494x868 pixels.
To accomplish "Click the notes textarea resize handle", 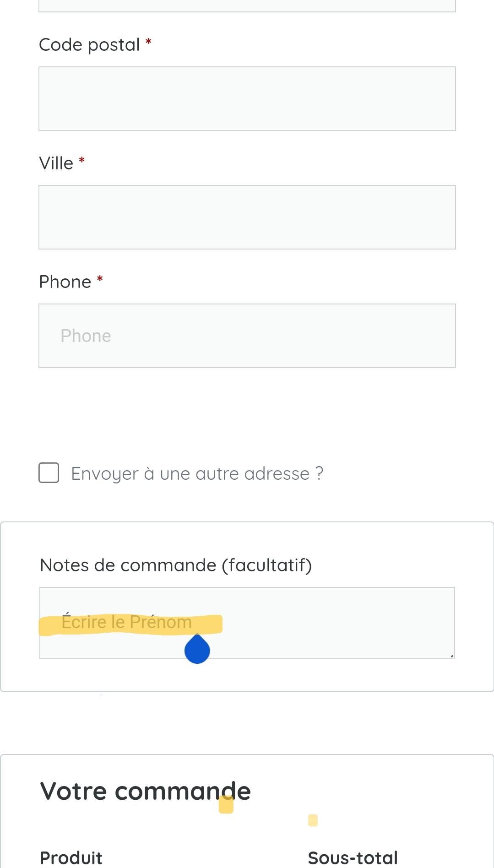I will point(451,656).
